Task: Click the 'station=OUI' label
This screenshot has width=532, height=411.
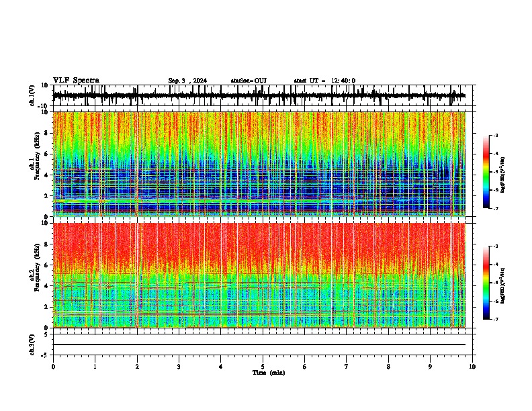Action: 249,81
